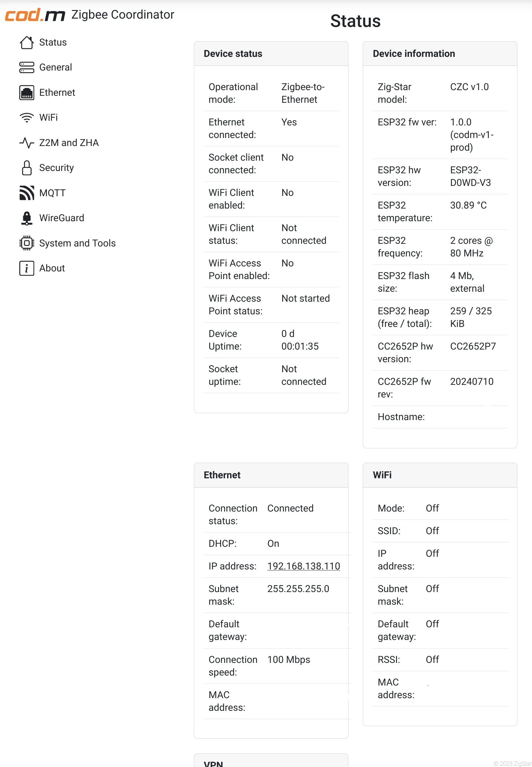
Task: Click the About info icon
Action: click(27, 268)
